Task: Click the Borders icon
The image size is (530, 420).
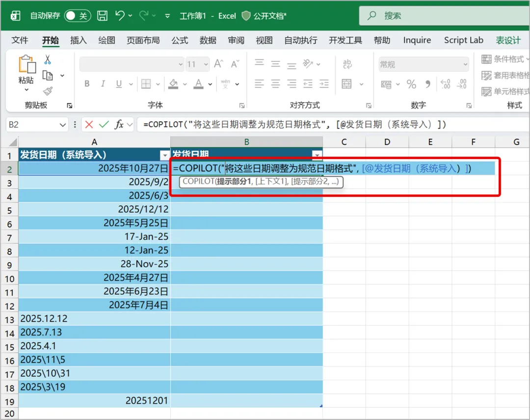Action: click(146, 84)
